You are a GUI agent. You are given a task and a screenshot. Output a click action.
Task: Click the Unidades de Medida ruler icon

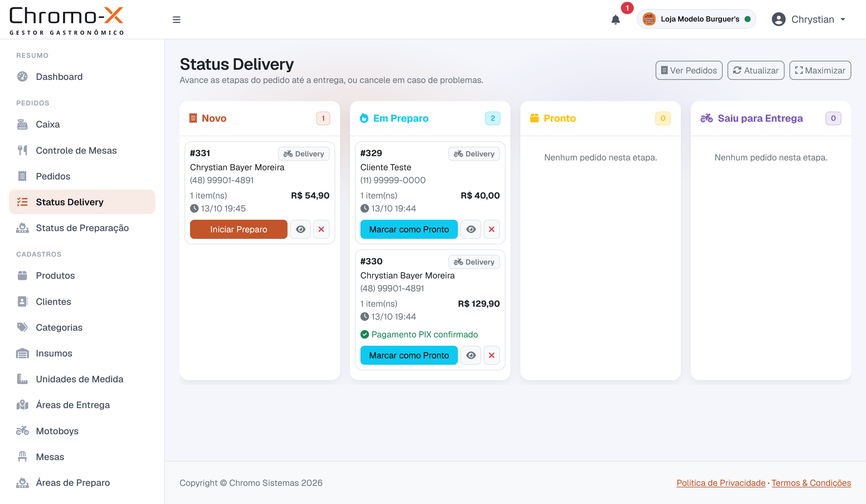pyautogui.click(x=22, y=379)
